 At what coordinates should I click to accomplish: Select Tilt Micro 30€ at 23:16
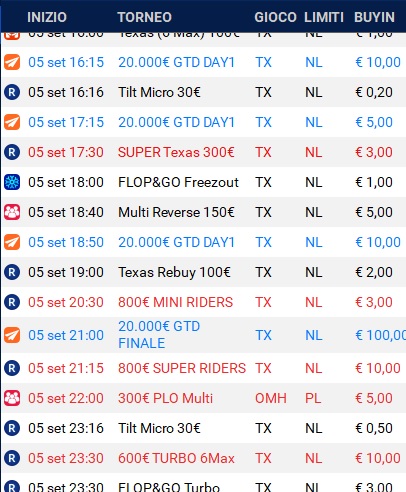point(203,428)
